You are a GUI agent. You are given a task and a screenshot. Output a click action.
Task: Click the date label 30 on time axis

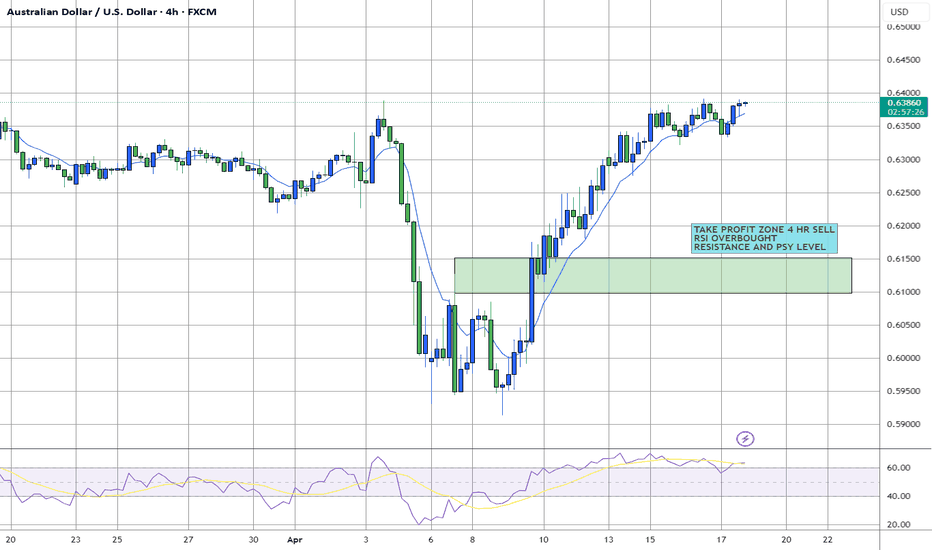click(x=253, y=540)
